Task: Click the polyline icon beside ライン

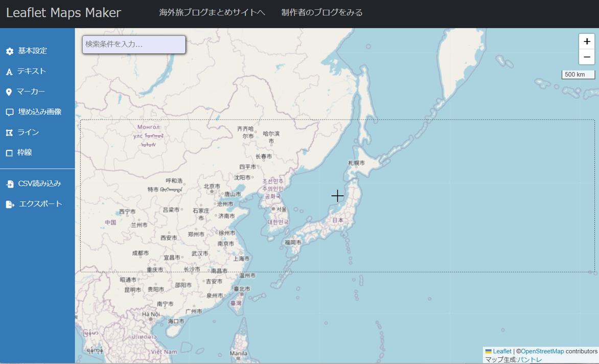Action: point(9,132)
